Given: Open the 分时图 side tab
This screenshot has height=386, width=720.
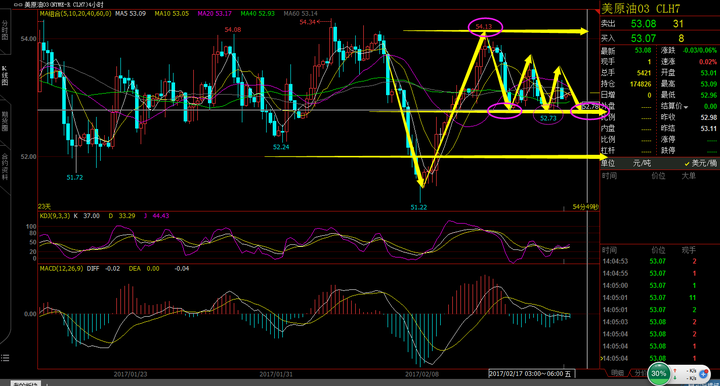Looking at the screenshot, I should pyautogui.click(x=5, y=30).
